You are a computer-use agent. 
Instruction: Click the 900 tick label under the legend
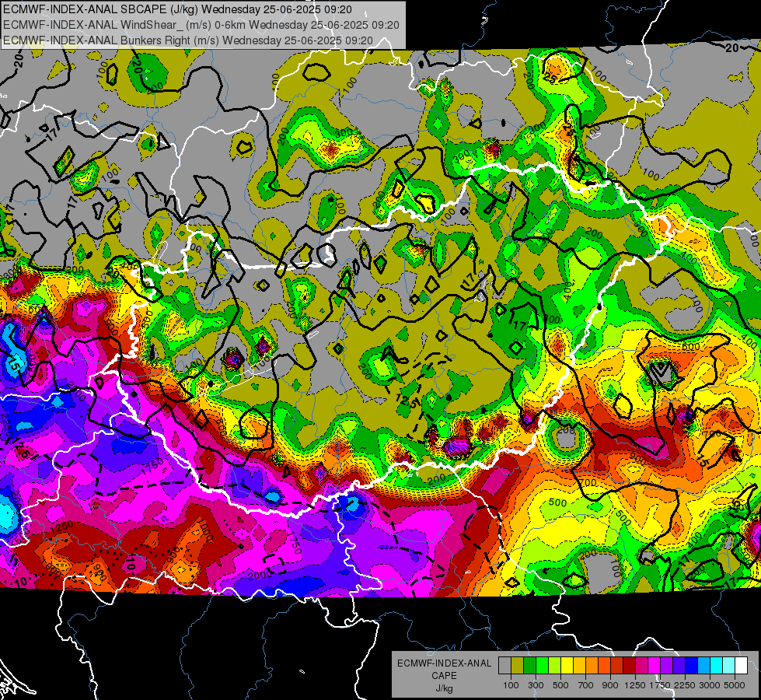[x=610, y=685]
